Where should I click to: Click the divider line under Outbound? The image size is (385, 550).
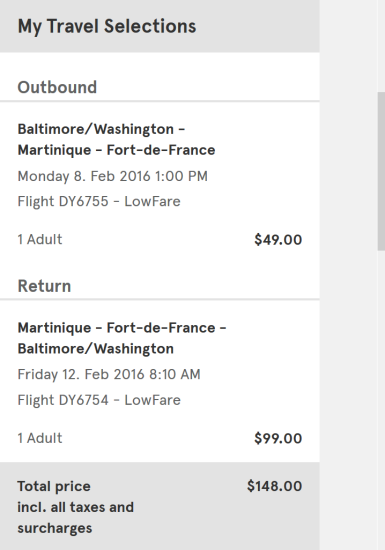160,101
